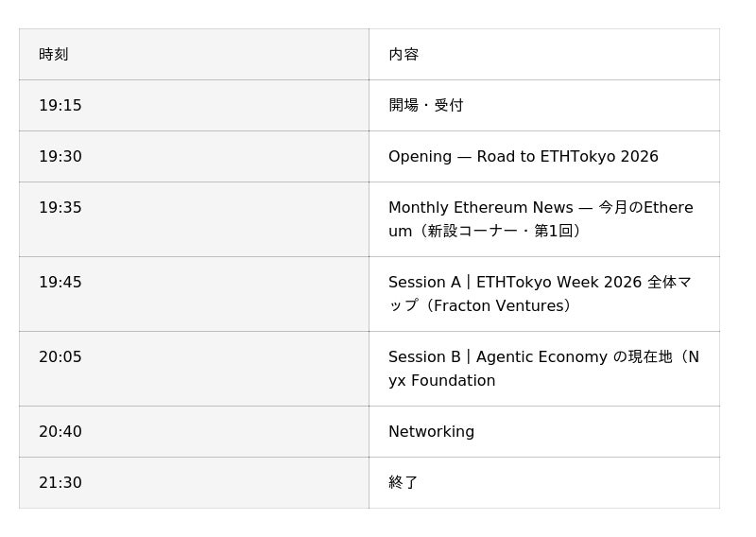
Task: Select the 19:15 time cell
Action: [x=194, y=106]
